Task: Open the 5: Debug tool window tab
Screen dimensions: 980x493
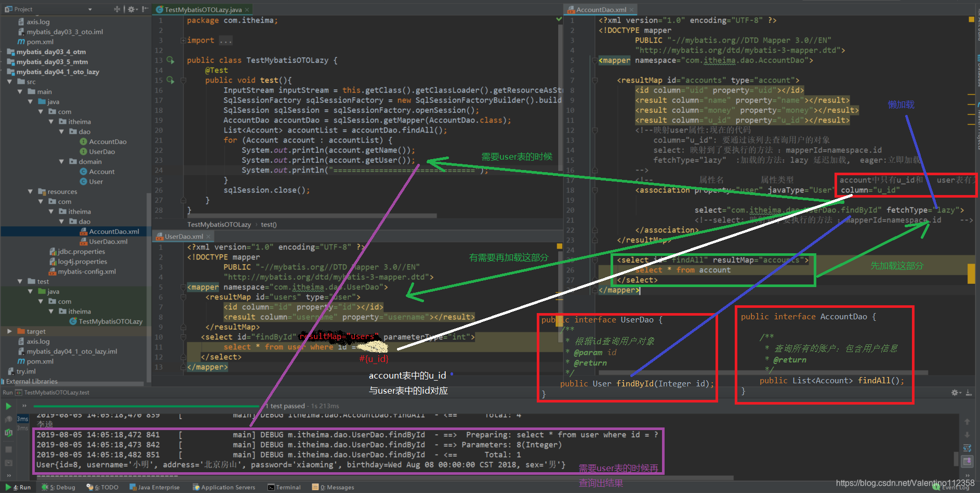Action: (x=58, y=487)
